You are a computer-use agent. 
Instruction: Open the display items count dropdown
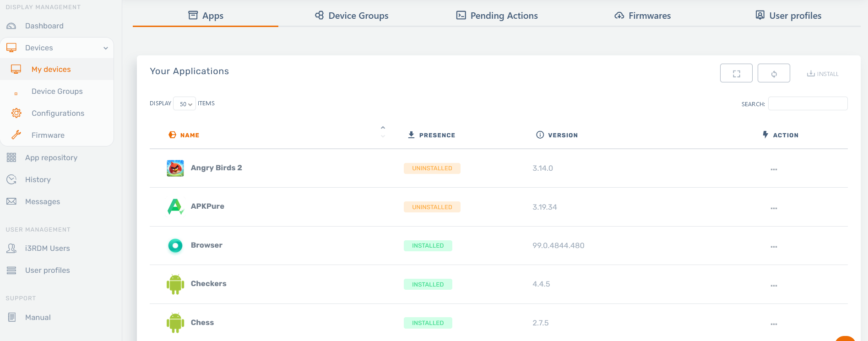pyautogui.click(x=184, y=104)
